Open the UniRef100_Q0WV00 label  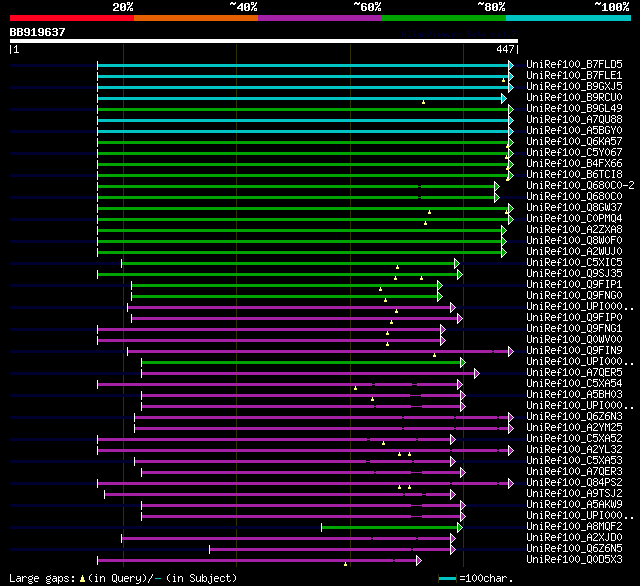(x=574, y=340)
